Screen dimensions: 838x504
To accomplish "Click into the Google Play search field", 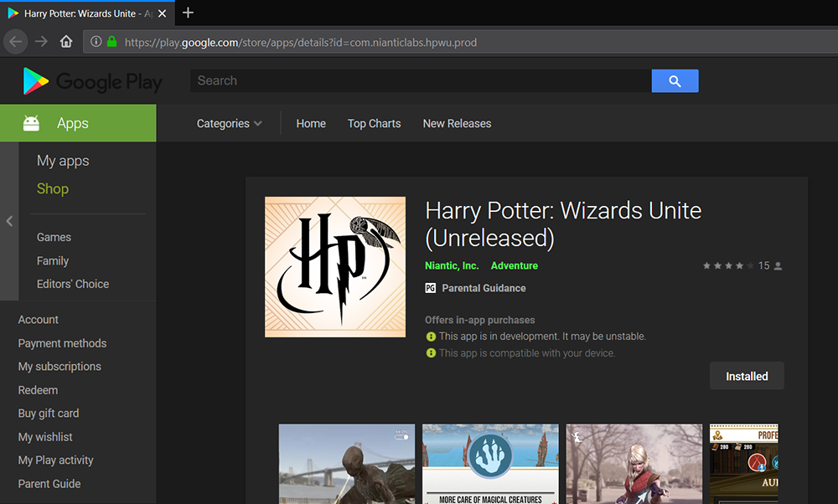I will click(422, 80).
